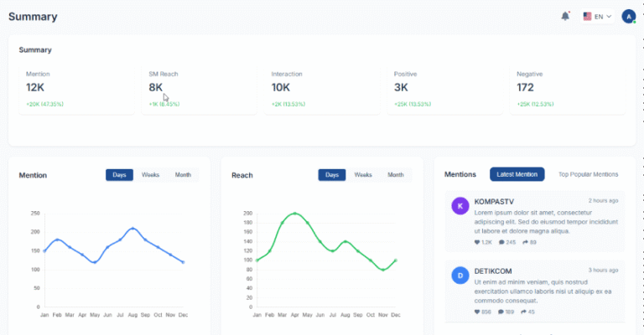
Task: Open the notifications bell
Action: point(565,16)
